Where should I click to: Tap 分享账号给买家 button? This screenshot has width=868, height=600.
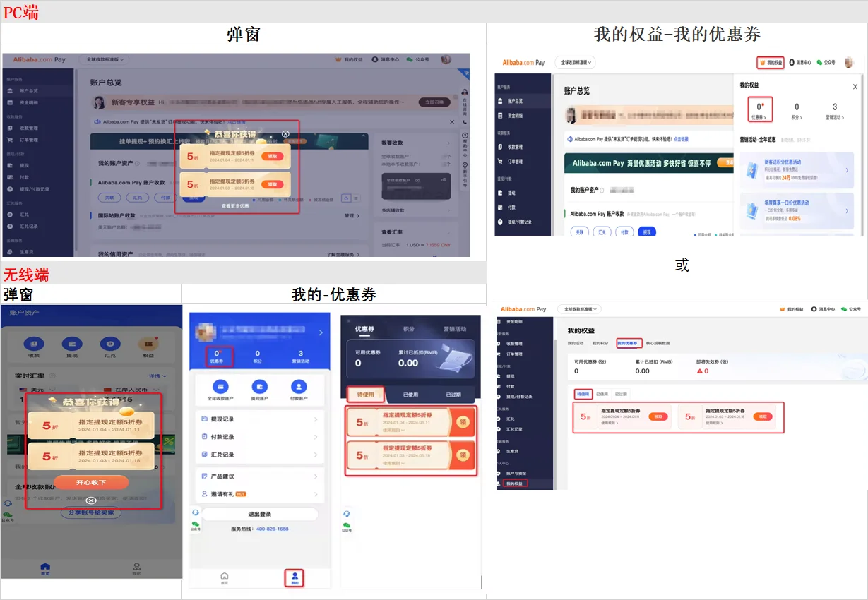90,512
